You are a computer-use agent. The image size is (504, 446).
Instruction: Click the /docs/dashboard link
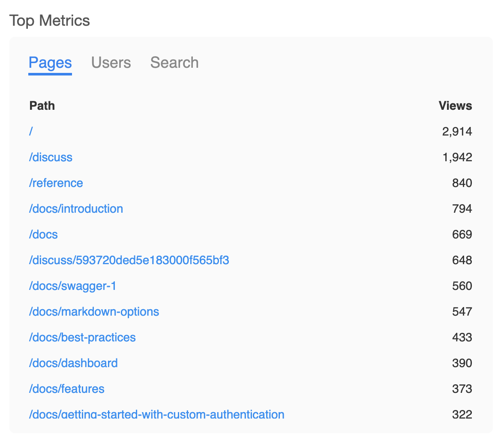73,363
